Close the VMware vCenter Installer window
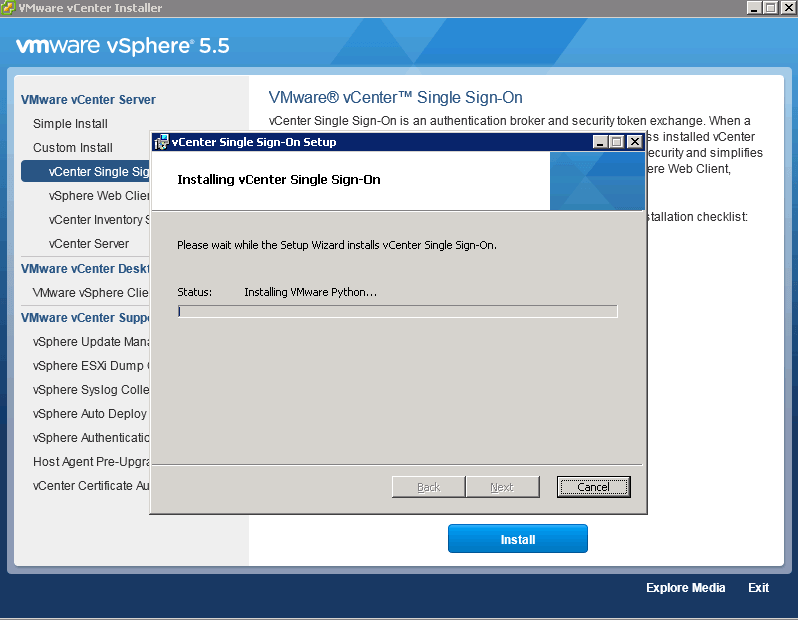This screenshot has height=620, width=798. [788, 8]
